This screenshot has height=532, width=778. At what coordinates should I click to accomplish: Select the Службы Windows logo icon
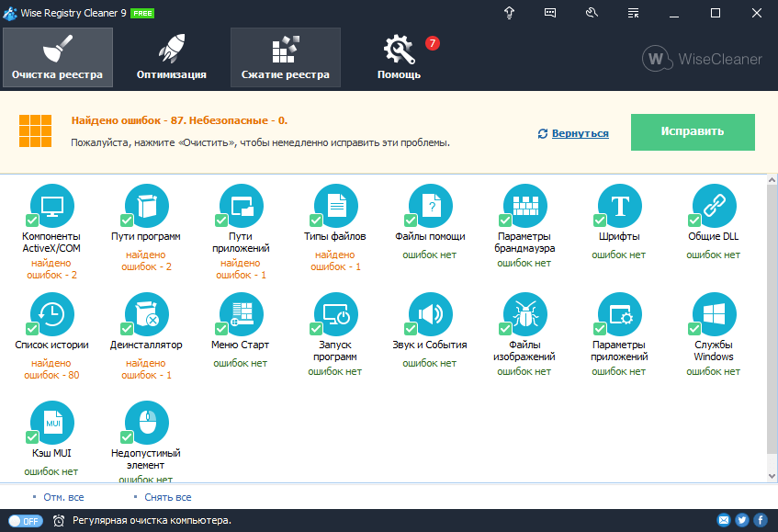pyautogui.click(x=715, y=314)
